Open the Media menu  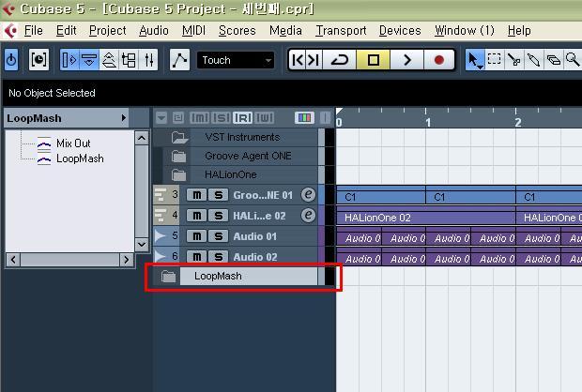285,30
